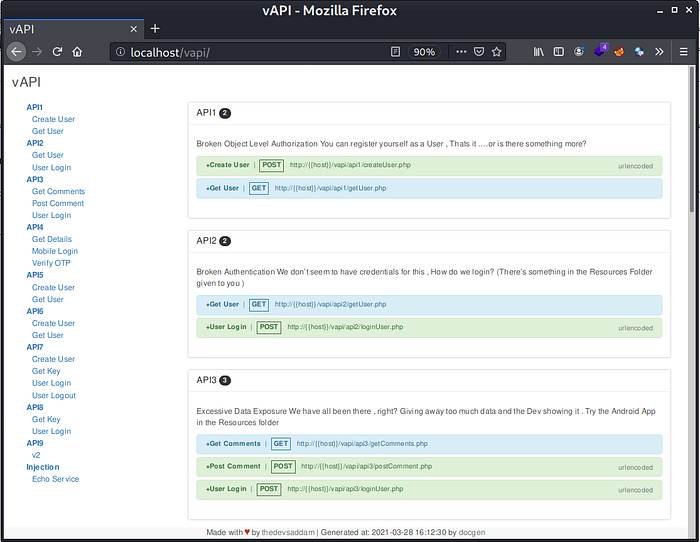Open API5 in the sidebar
This screenshot has height=542, width=700.
click(35, 275)
